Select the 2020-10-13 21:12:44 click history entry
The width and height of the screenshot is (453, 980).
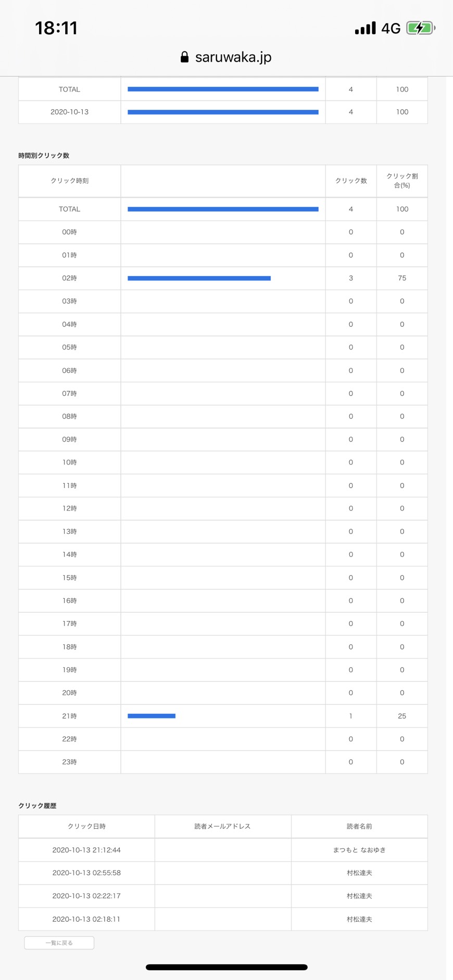[86, 850]
